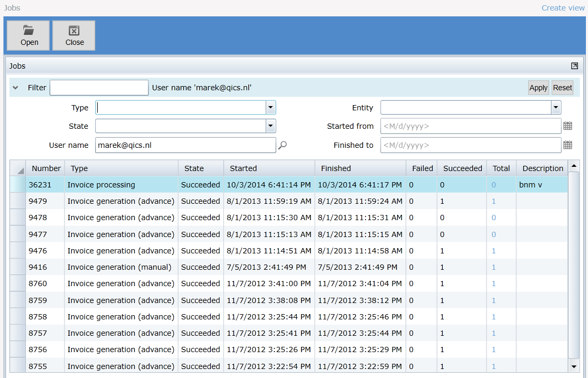Click into the Entity combo box field
The width and height of the screenshot is (588, 378).
[x=466, y=108]
